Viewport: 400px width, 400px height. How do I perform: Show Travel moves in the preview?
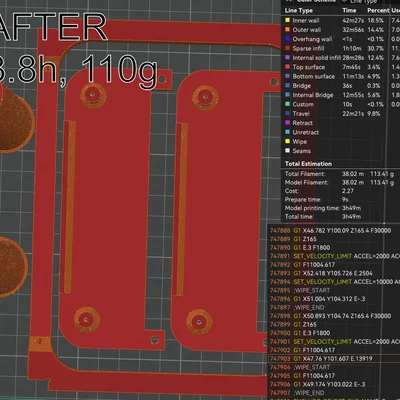click(301, 114)
